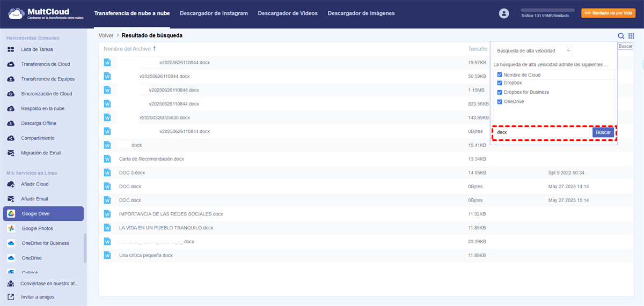Open user account avatar icon

(503, 13)
